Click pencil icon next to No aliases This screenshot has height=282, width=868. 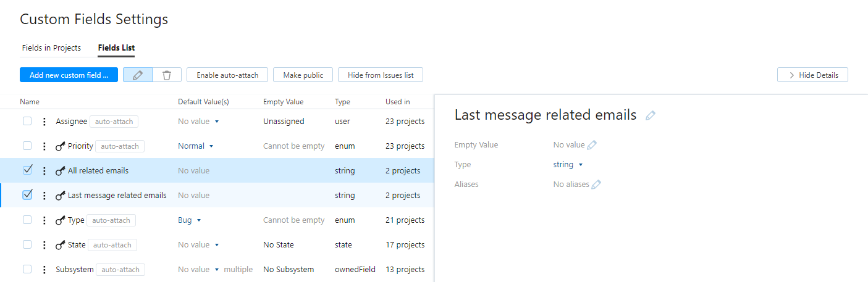[x=596, y=185]
